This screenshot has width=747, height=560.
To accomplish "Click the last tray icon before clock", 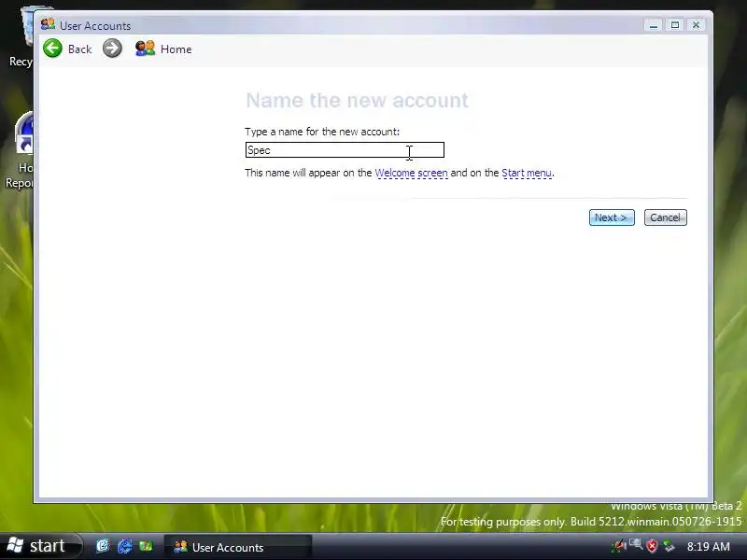I will [x=669, y=546].
